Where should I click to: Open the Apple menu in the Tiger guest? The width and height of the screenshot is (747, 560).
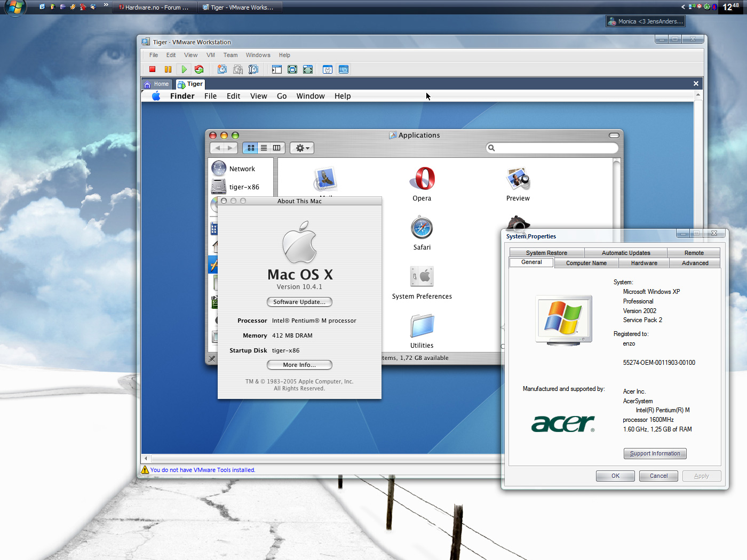156,96
